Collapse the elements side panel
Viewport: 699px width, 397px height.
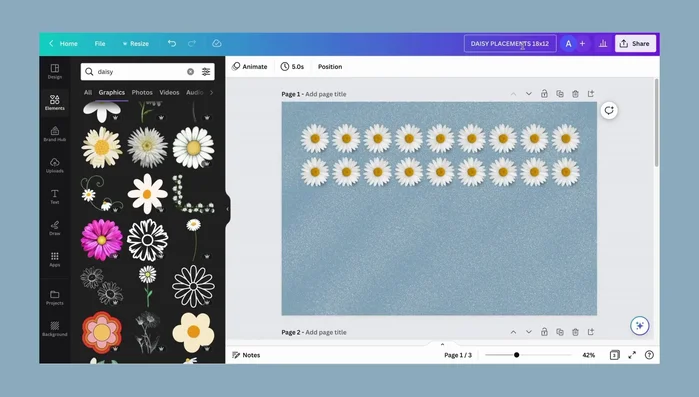pyautogui.click(x=228, y=209)
